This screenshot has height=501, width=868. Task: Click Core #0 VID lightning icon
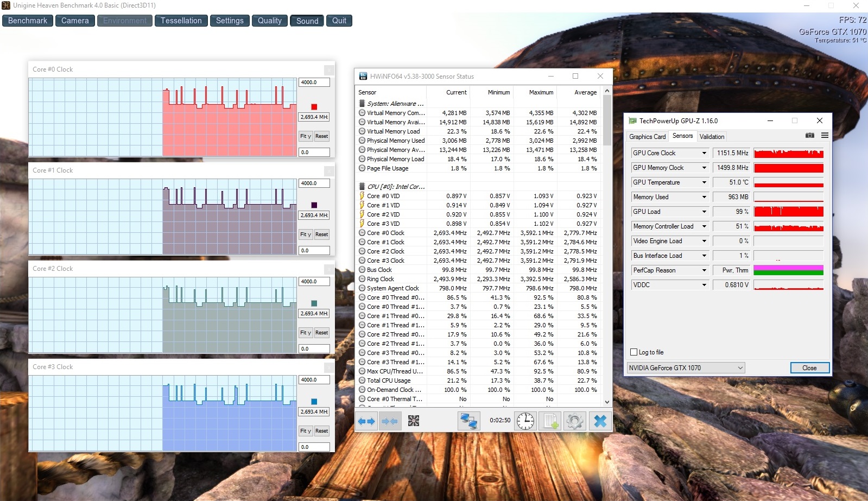[x=362, y=196]
